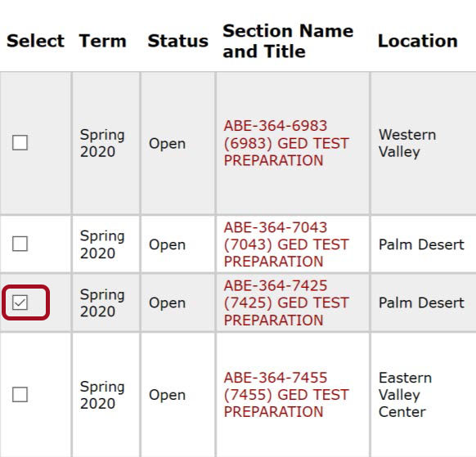Click the Open status in the ABE-364-7455 row
The height and width of the screenshot is (457, 476).
168,395
